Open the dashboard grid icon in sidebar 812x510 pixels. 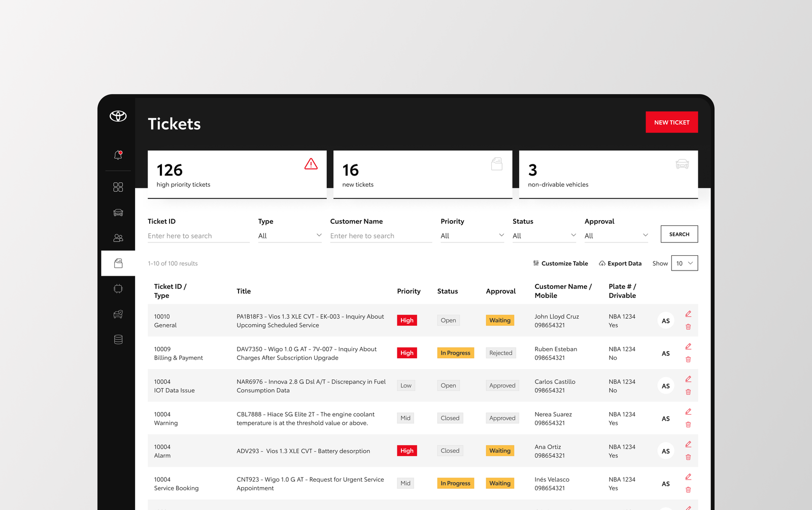click(118, 187)
